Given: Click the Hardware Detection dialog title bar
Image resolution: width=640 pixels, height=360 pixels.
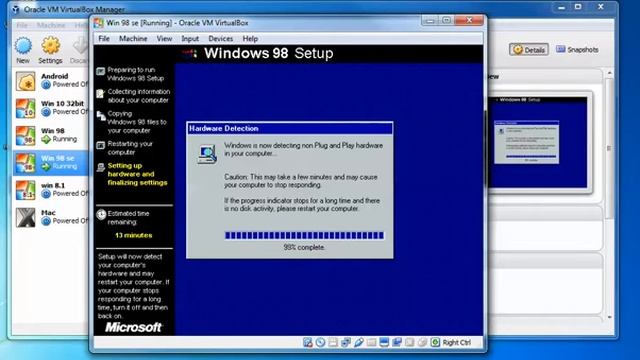Looking at the screenshot, I should 290,129.
